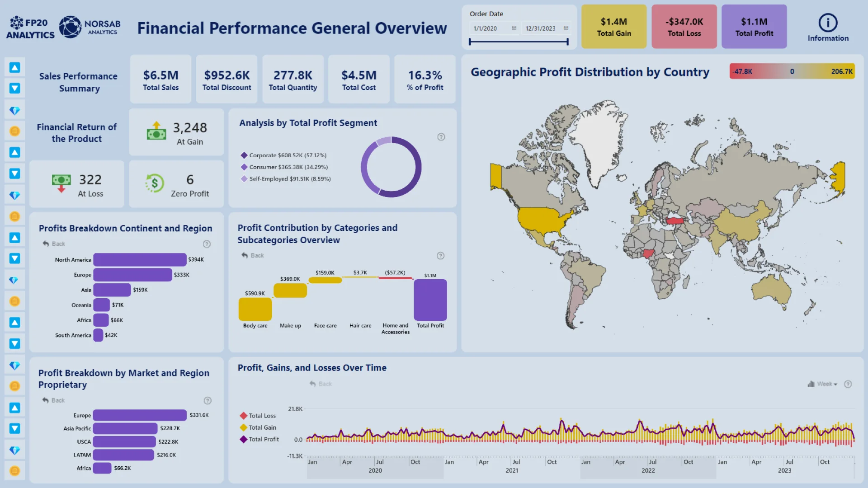Select the $1.1M Total Profit card
Image resolution: width=868 pixels, height=488 pixels.
click(754, 27)
